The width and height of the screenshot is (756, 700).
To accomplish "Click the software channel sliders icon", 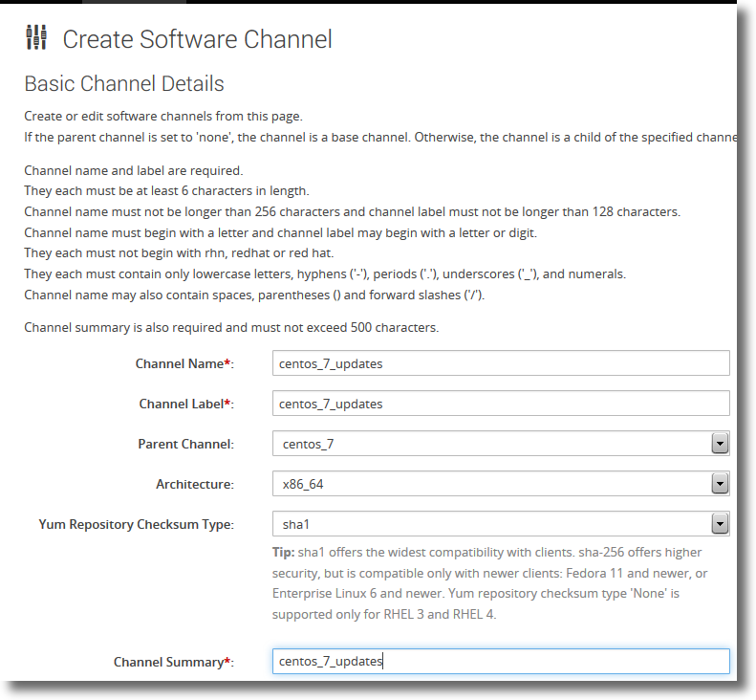I will pos(36,37).
